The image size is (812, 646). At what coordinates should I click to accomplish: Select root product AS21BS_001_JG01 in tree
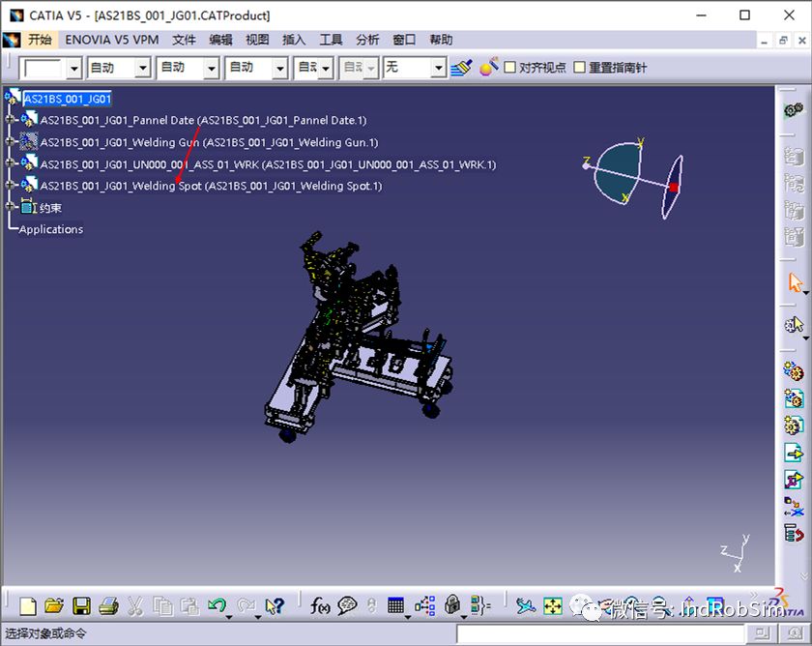68,99
